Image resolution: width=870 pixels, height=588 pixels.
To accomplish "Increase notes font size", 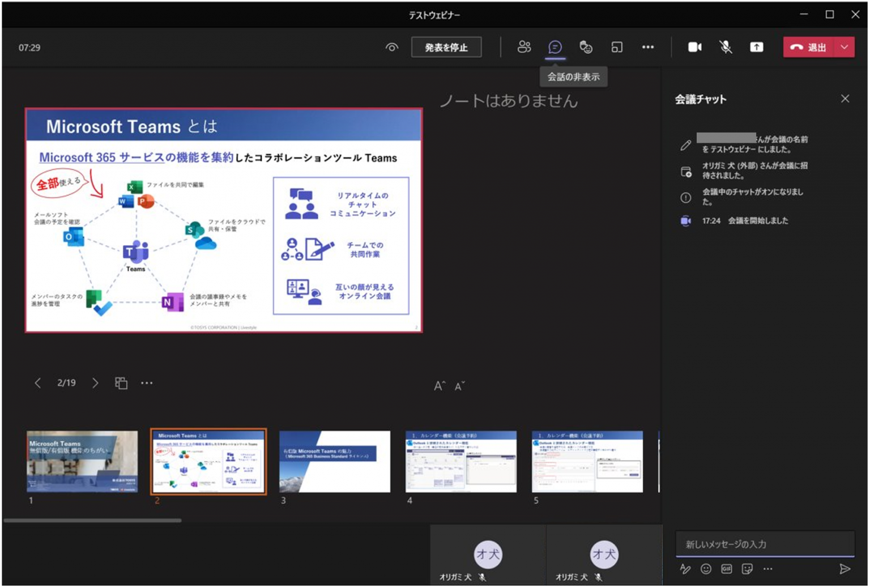I will coord(440,386).
